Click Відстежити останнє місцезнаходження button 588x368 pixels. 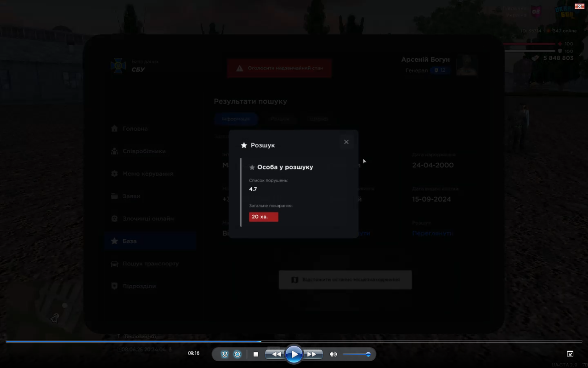(345, 280)
